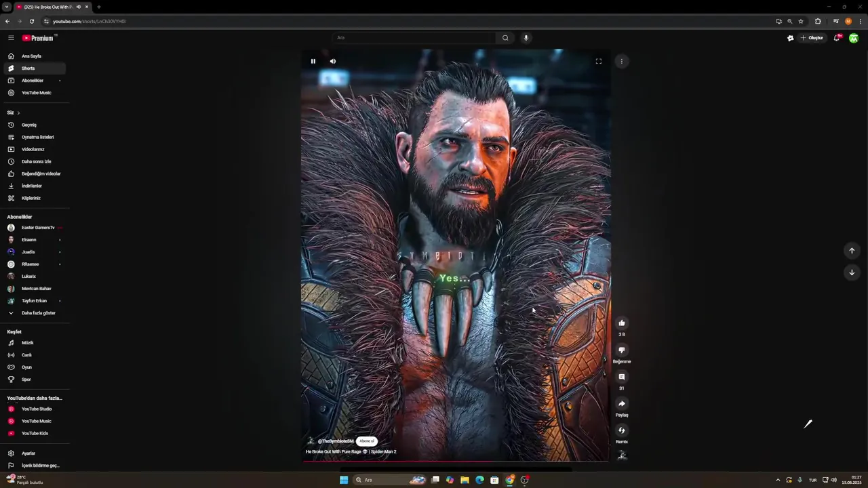Image resolution: width=868 pixels, height=488 pixels.
Task: Go to next Short with down arrow
Action: pyautogui.click(x=852, y=272)
